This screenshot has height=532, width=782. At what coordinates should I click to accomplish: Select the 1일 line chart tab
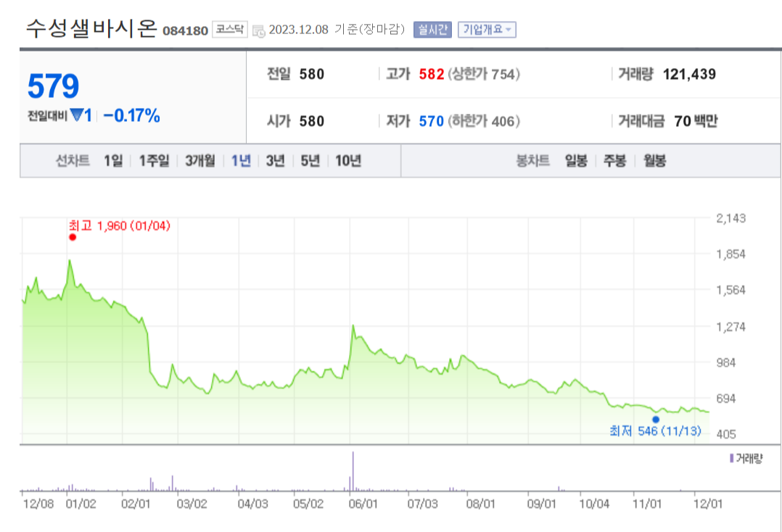coord(113,161)
